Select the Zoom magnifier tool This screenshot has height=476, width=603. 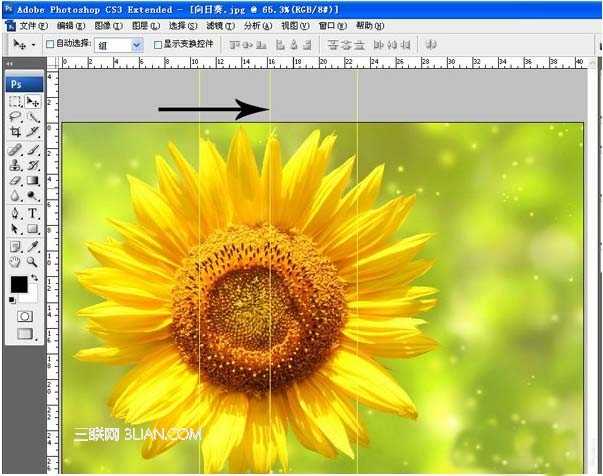point(33,262)
